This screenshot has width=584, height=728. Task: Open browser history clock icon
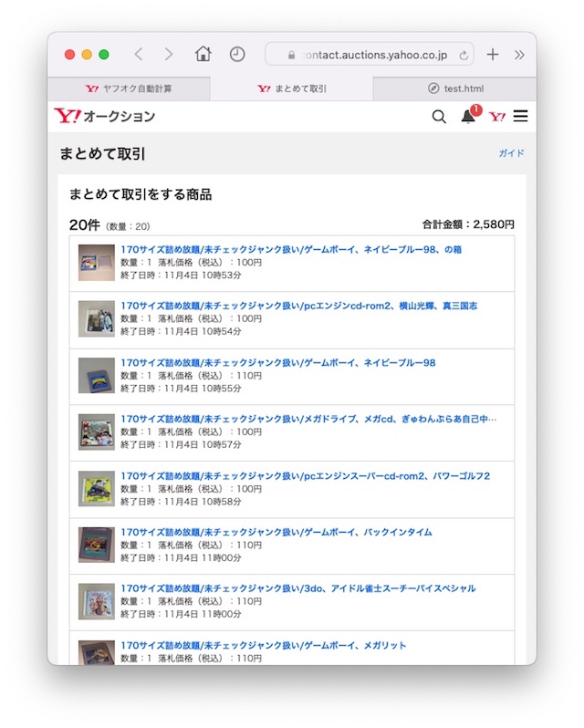pos(237,55)
